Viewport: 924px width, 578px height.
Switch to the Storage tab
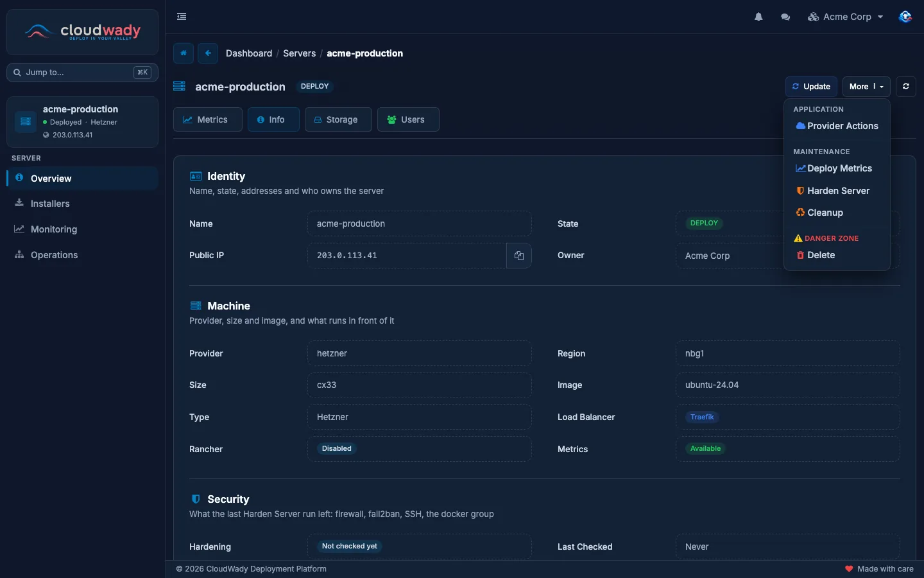pyautogui.click(x=338, y=119)
